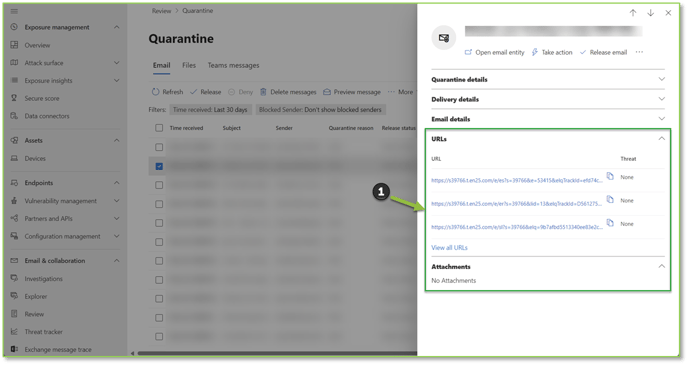
Task: Click the Attack surface map icon
Action: pyautogui.click(x=14, y=62)
